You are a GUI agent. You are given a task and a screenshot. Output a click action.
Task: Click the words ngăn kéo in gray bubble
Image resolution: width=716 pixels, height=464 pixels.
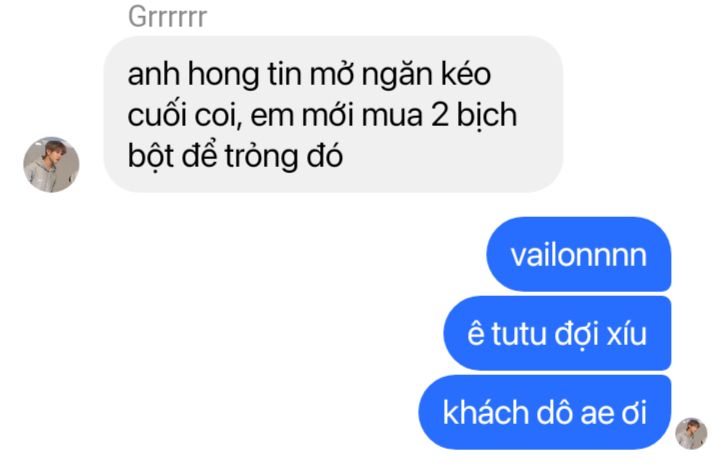(426, 75)
